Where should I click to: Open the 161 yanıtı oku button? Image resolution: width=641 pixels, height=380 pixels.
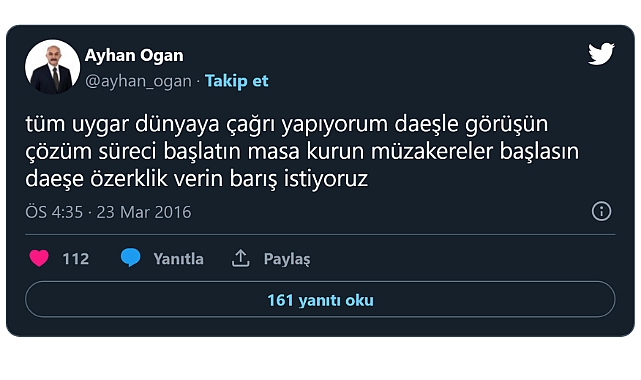pos(320,300)
